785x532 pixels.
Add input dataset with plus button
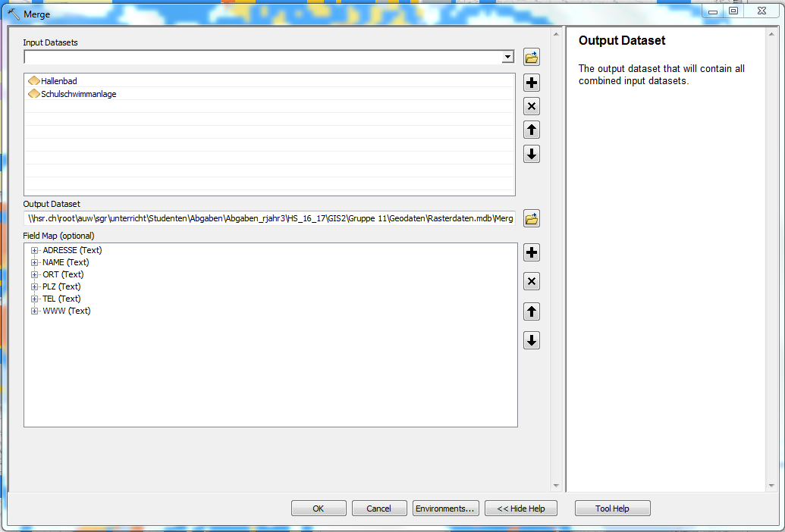(532, 83)
